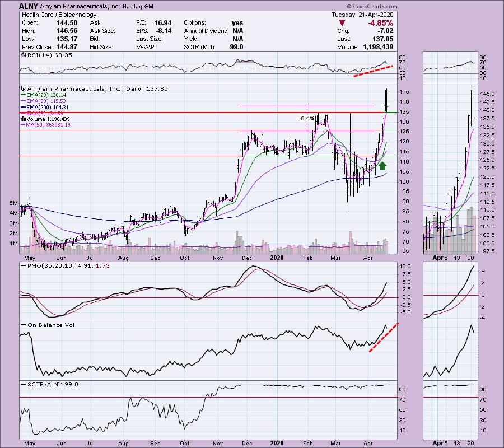The width and height of the screenshot is (504, 448).
Task: Click the Bid Size label
Action: [x=101, y=47]
